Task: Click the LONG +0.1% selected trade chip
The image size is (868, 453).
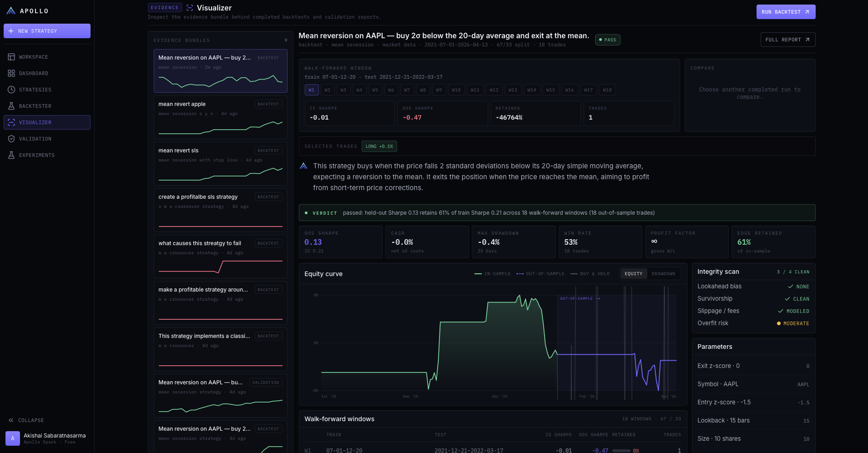Action: (x=379, y=146)
